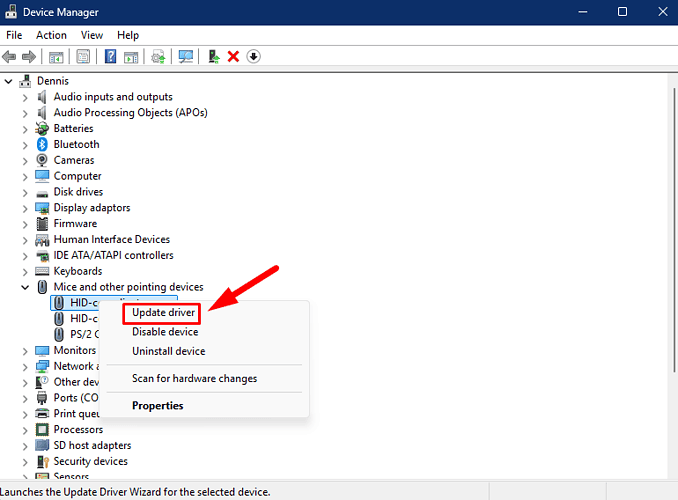
Task: Click the black down-arrow Disable device icon
Action: click(254, 56)
